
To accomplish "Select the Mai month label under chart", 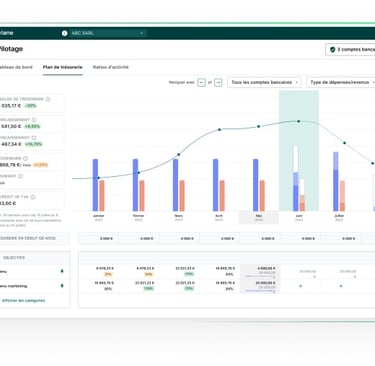I will [x=259, y=217].
